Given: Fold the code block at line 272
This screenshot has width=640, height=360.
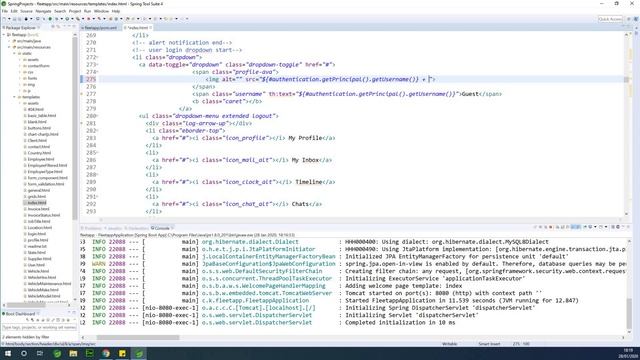Looking at the screenshot, I should [98, 57].
